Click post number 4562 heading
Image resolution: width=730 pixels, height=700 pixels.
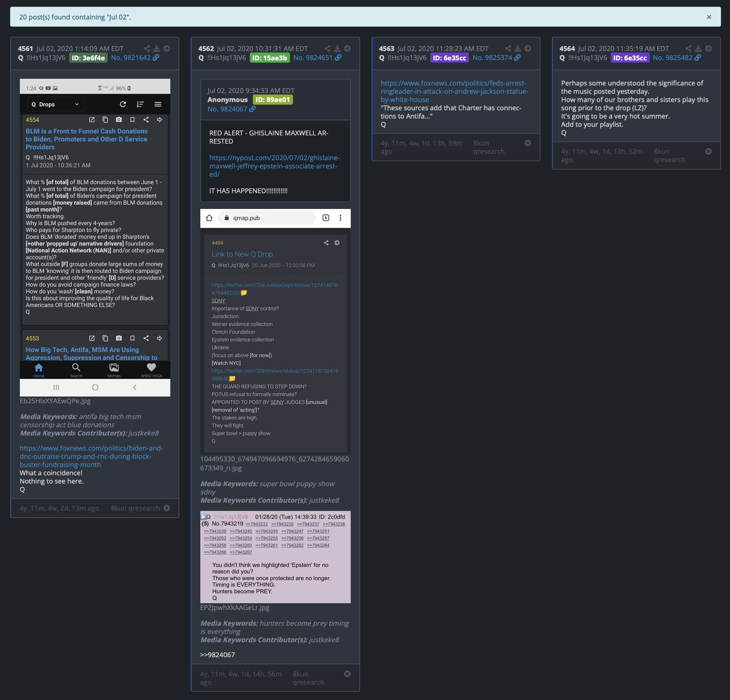206,48
